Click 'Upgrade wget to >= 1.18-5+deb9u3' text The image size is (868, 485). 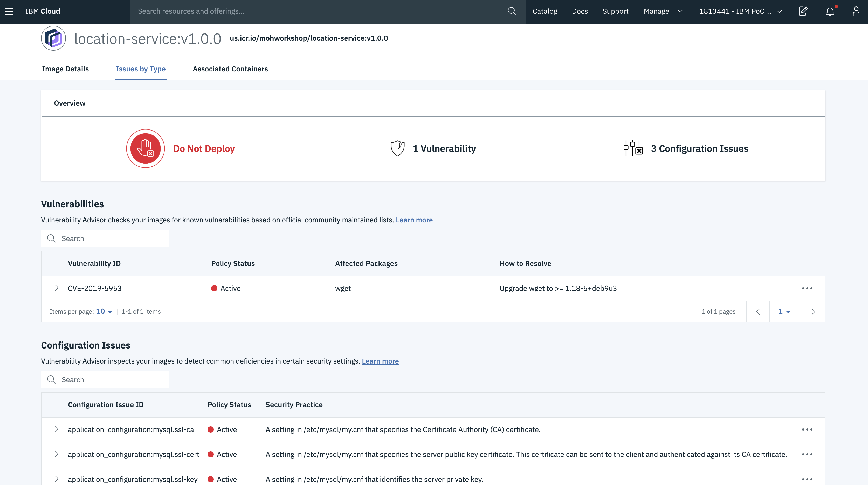click(558, 289)
